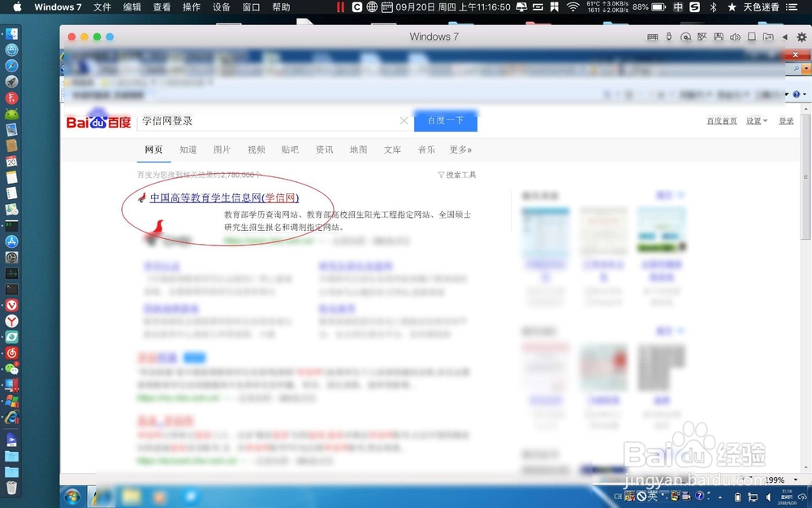Screen dimensions: 812x508
Task: Toggle the 中 input indicator in the menu bar
Action: (x=677, y=7)
